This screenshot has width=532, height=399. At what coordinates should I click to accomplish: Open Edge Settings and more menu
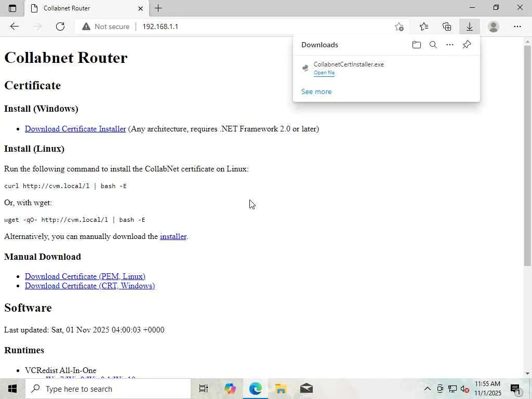517,26
